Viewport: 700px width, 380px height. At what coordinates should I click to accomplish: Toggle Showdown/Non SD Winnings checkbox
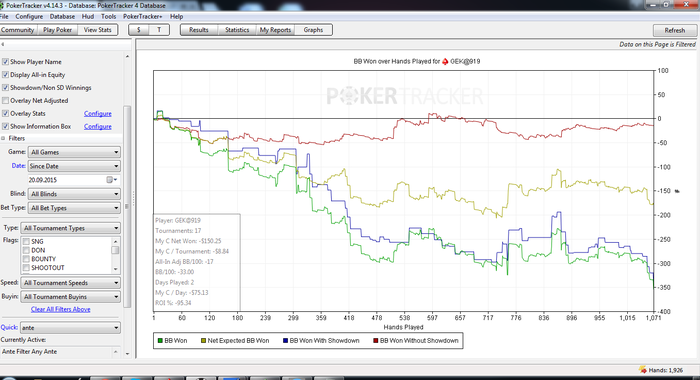pyautogui.click(x=5, y=88)
